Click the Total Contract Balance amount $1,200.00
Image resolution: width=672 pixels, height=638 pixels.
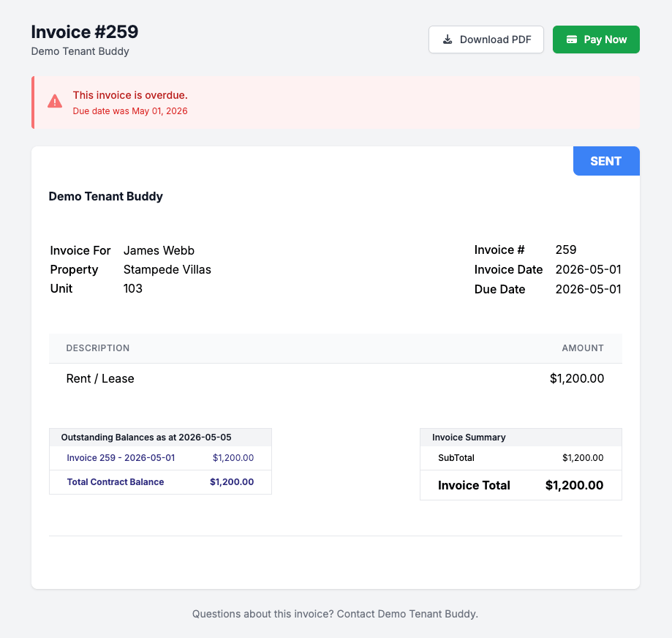(232, 482)
